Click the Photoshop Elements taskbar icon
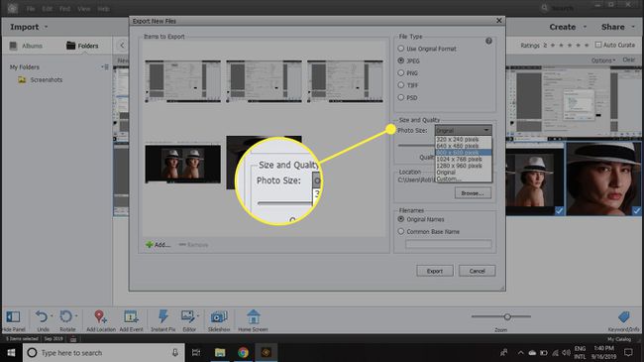This screenshot has height=362, width=644. pyautogui.click(x=267, y=352)
